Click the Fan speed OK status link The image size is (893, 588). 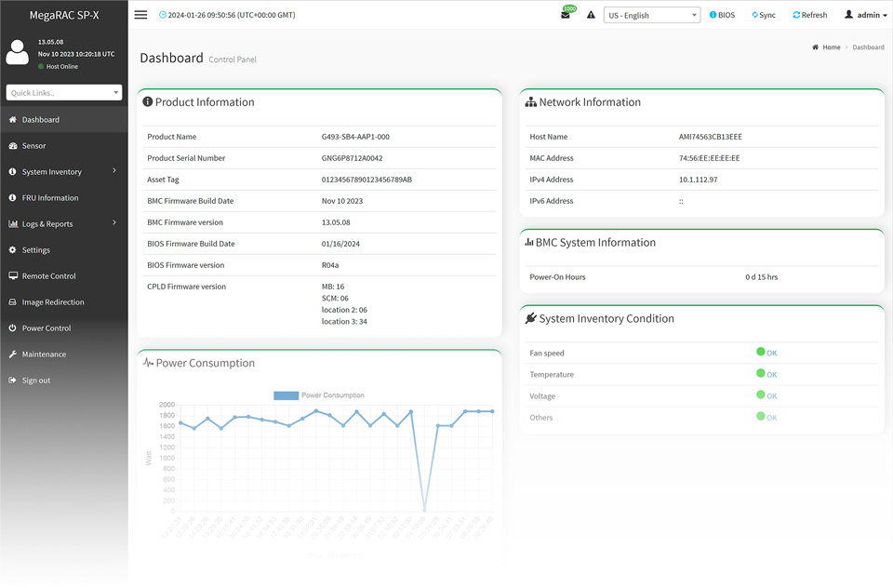click(x=771, y=354)
